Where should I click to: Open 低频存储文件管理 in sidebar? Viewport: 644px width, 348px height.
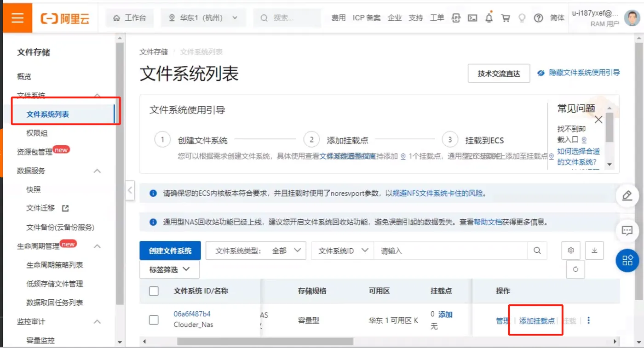(55, 284)
